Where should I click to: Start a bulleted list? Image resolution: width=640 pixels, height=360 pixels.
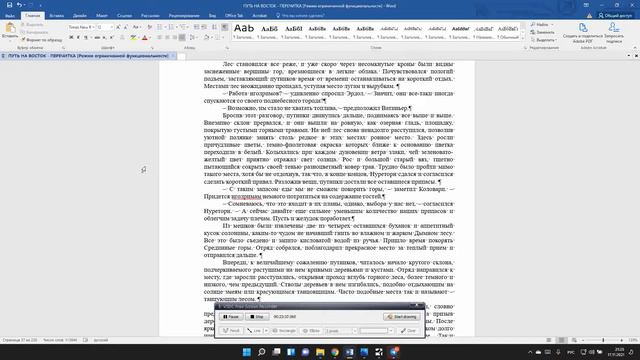tap(160, 27)
